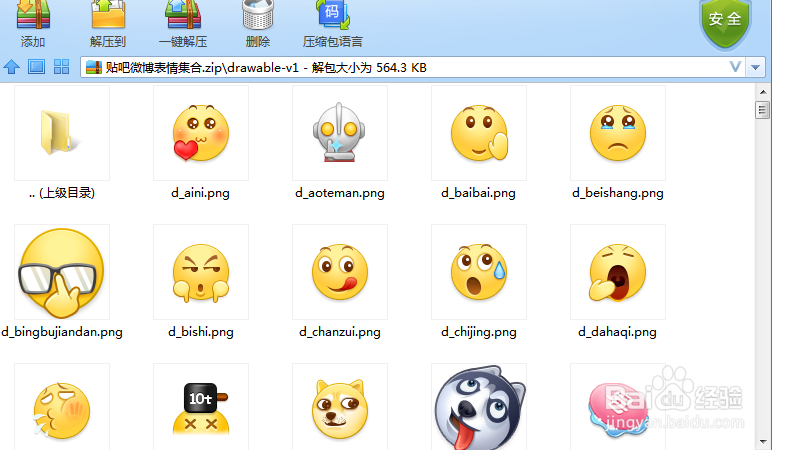Click the '.. (上级目录)' label

(x=62, y=193)
